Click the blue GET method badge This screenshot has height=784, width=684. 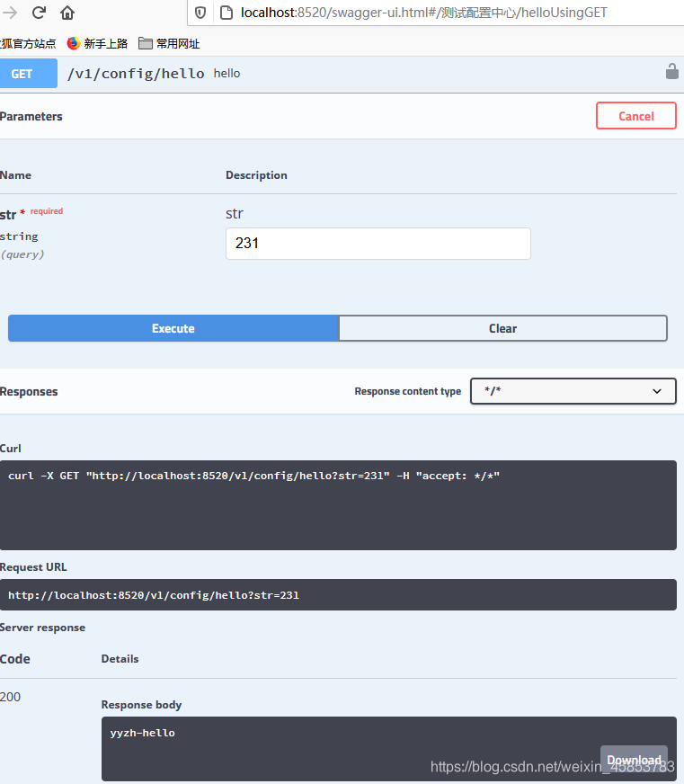tap(28, 74)
